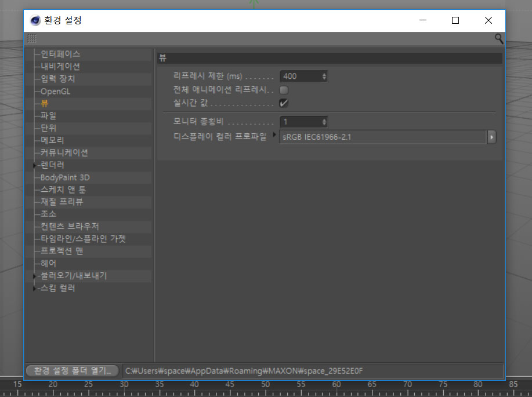Click the search magnifier icon
This screenshot has height=397, width=532.
(498, 39)
